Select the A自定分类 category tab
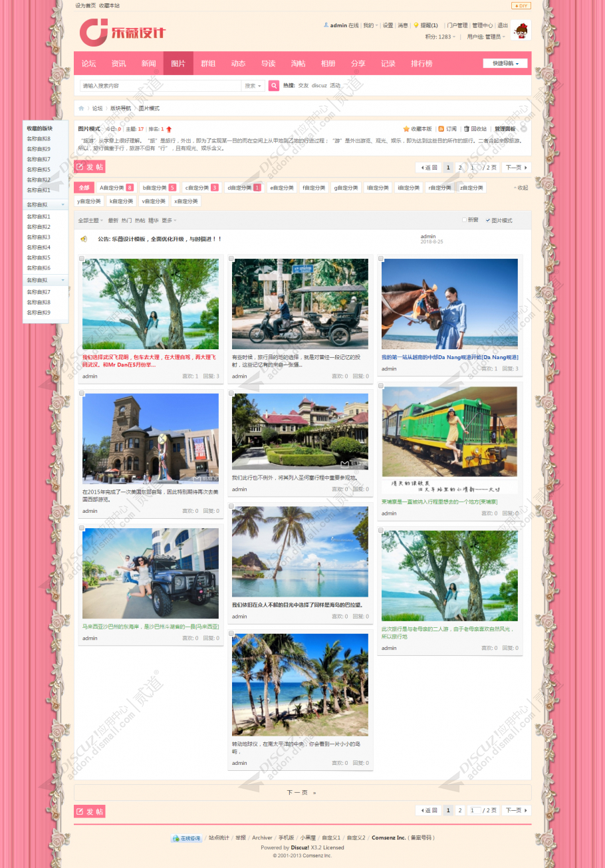Viewport: 605px width, 868px height. click(x=116, y=188)
